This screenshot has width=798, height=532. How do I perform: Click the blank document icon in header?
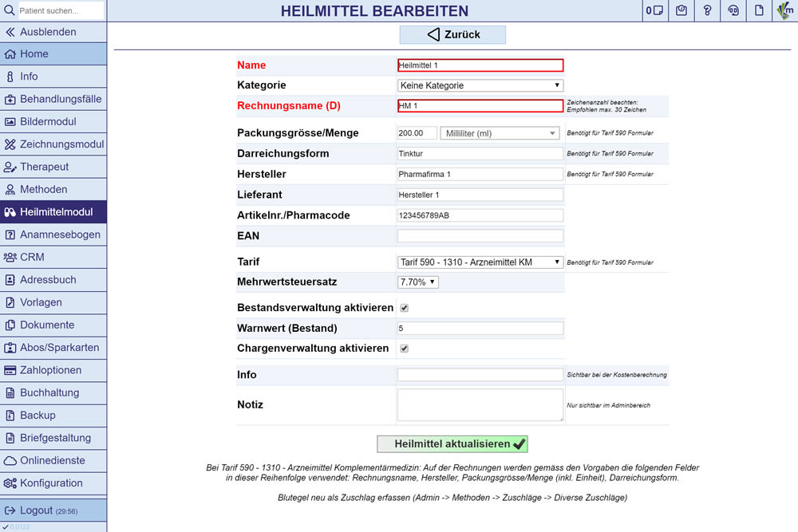[x=760, y=10]
